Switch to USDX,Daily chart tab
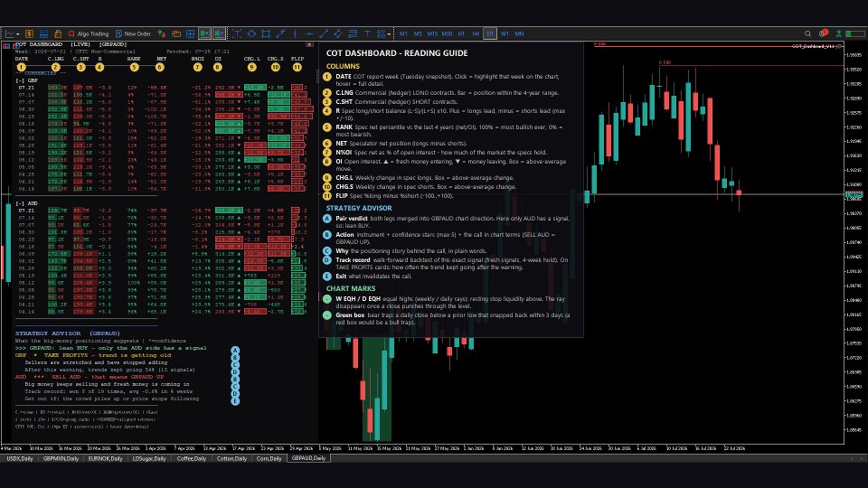The width and height of the screenshot is (868, 488). (20, 459)
